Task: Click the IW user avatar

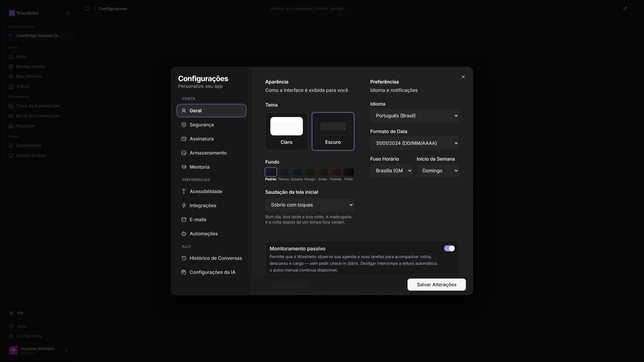Action: point(13,350)
